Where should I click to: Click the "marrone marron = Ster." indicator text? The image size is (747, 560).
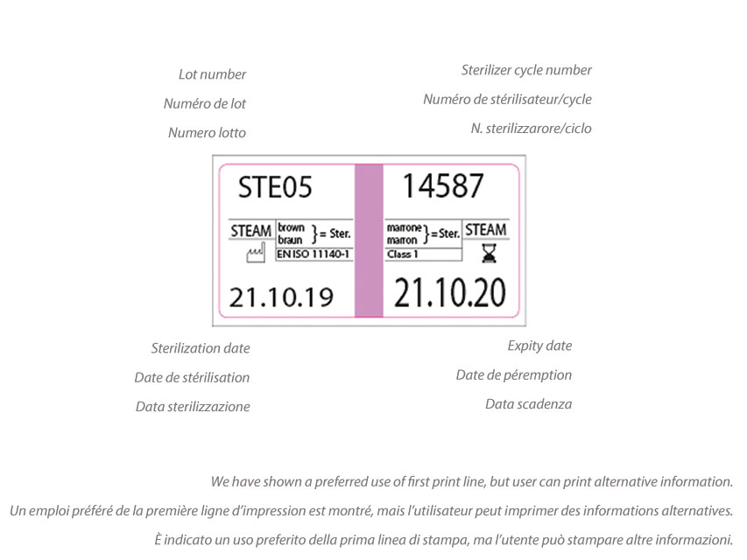click(x=422, y=232)
